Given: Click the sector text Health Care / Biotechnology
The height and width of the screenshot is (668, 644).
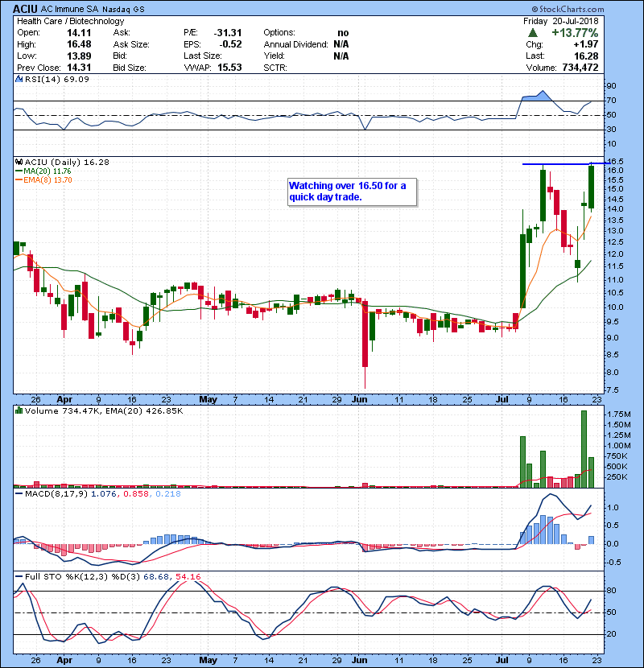Looking at the screenshot, I should 70,21.
